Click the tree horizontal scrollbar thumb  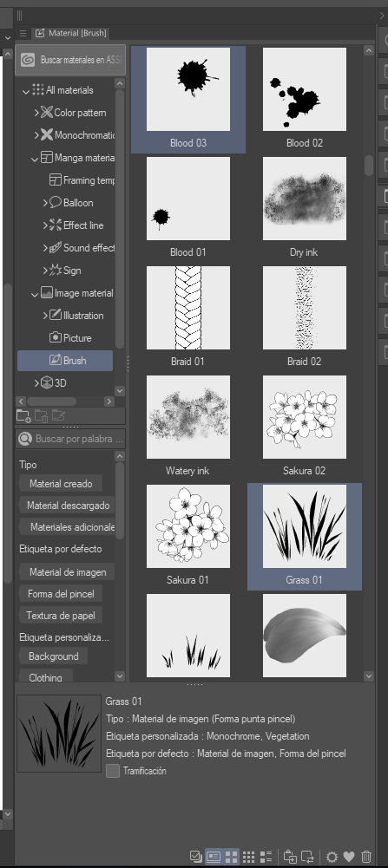coord(51,401)
